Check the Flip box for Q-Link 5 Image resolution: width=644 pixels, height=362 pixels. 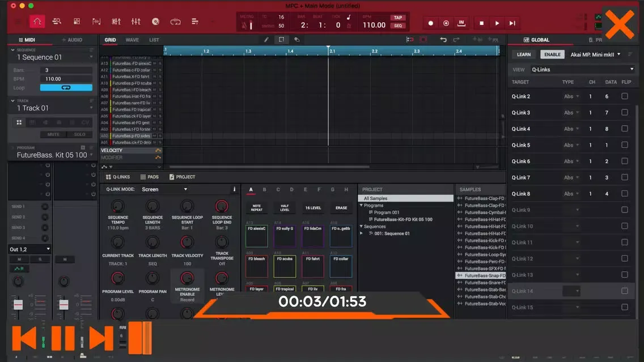(625, 145)
